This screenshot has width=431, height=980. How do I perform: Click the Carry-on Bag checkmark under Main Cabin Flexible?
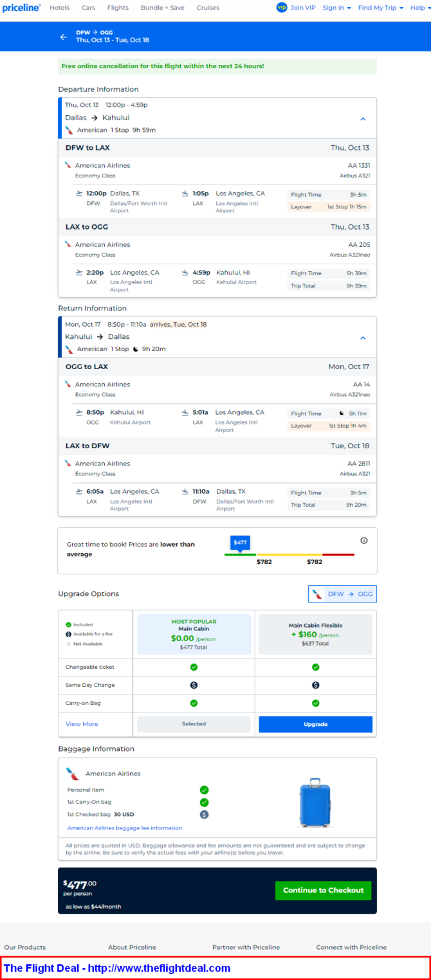(x=315, y=703)
